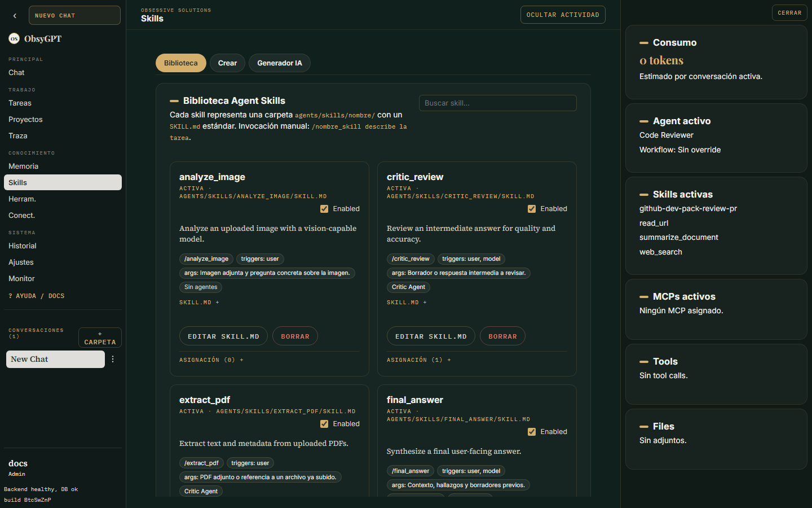The width and height of the screenshot is (812, 508).
Task: Open Monitor in the sidebar
Action: [63, 278]
